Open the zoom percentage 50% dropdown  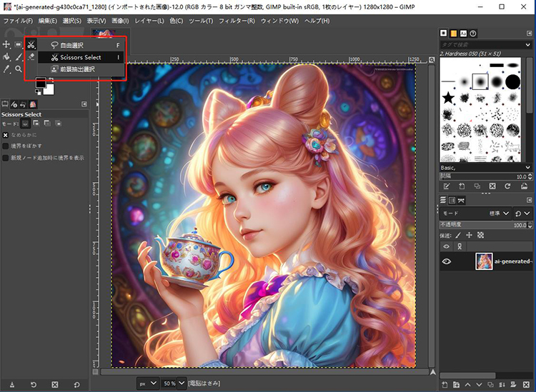181,383
